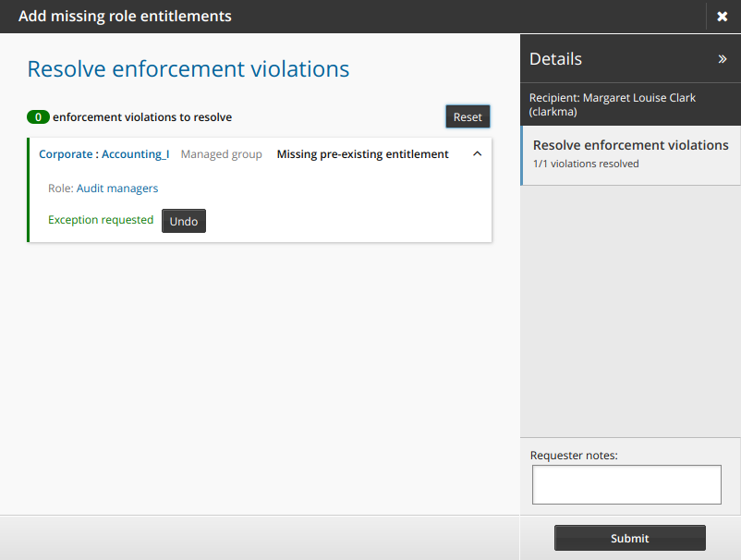Submit the resolved violations
The height and width of the screenshot is (560, 741).
(629, 538)
